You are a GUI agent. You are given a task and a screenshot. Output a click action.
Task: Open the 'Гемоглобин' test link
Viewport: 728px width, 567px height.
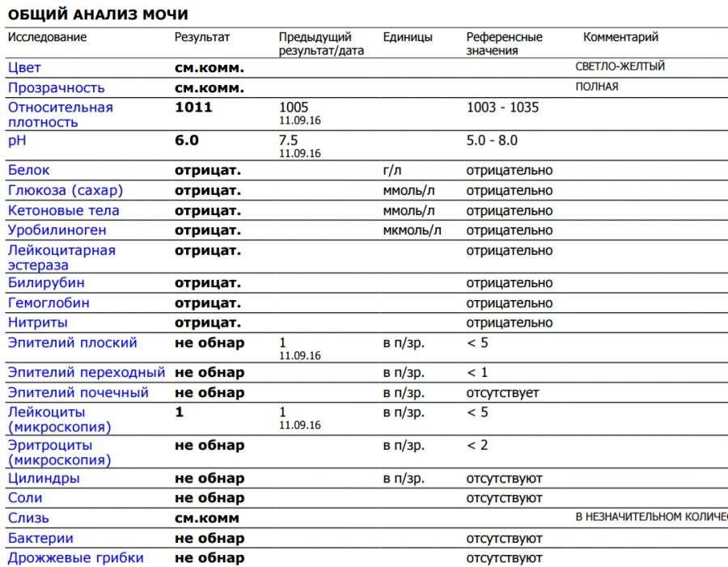pyautogui.click(x=49, y=303)
